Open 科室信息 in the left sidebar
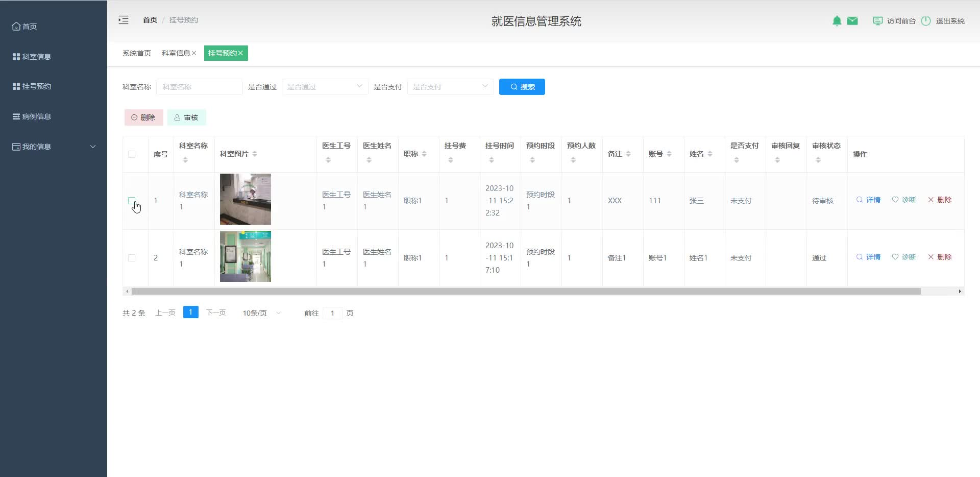The width and height of the screenshot is (980, 477). coord(54,56)
